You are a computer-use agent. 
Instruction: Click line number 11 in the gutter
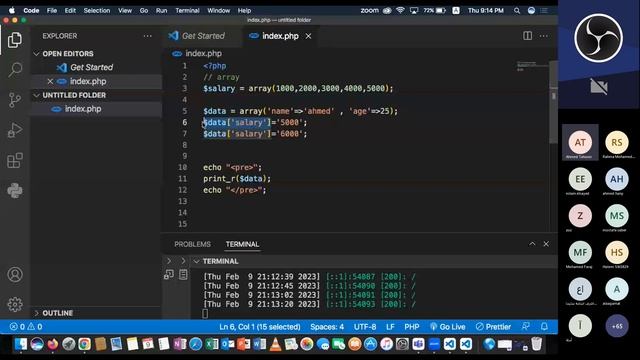pyautogui.click(x=182, y=179)
